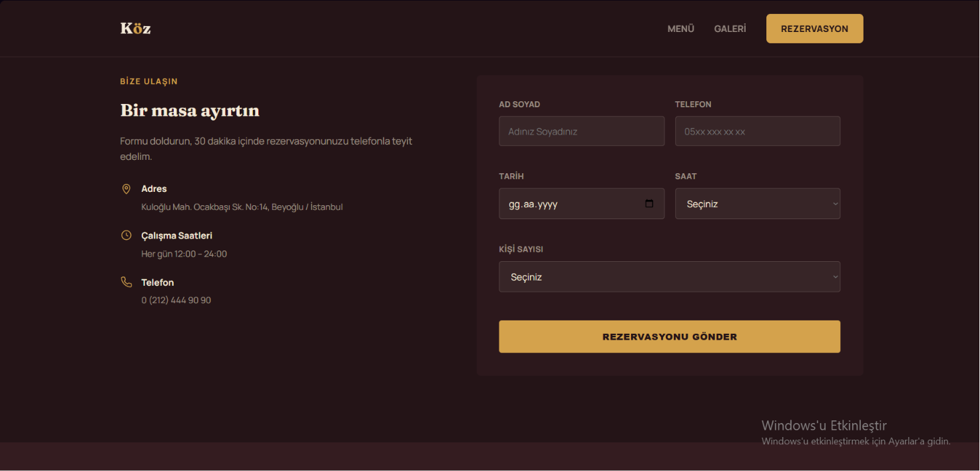Focus the Telefon input with 05xx placeholder

757,131
